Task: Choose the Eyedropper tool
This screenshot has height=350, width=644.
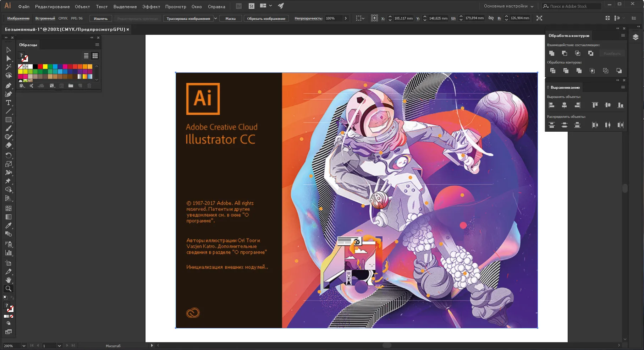Action: coord(9,225)
